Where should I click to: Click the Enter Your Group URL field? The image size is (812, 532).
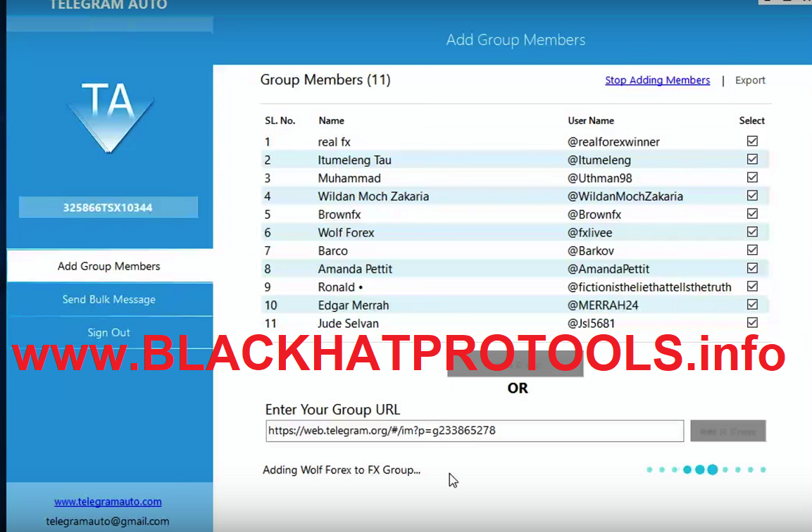pos(475,431)
